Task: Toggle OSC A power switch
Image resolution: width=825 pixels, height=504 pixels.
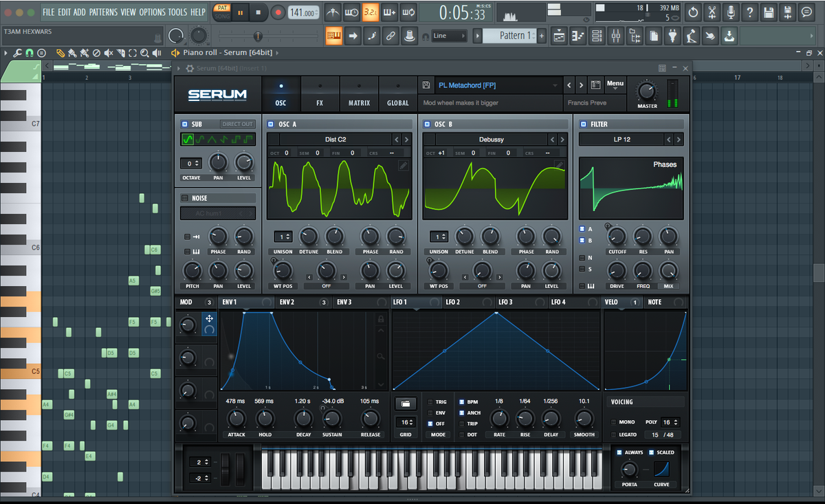Action: click(271, 124)
